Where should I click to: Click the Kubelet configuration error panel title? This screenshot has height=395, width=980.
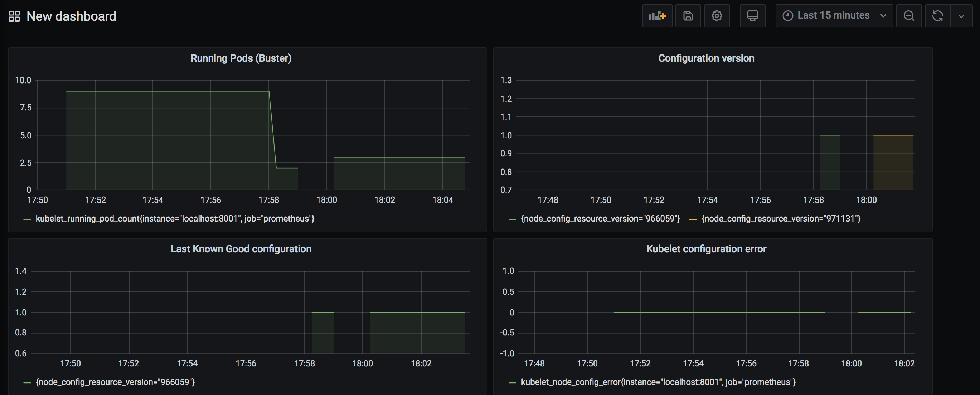pyautogui.click(x=706, y=249)
